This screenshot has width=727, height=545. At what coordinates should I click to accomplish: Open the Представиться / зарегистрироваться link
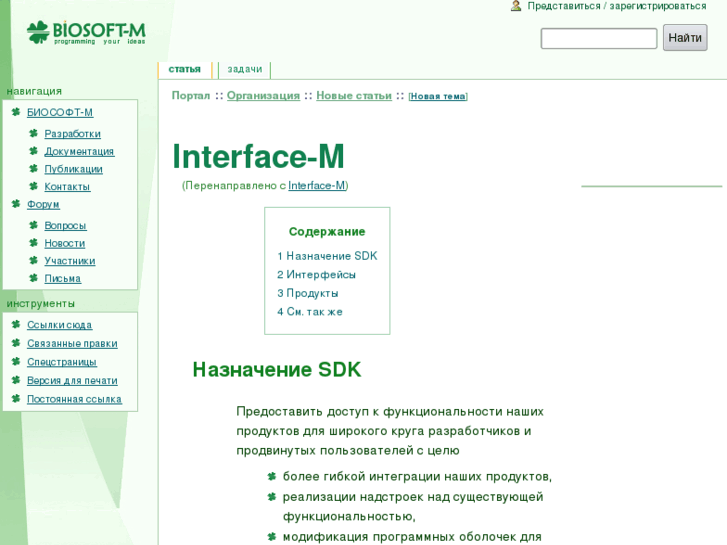pos(617,6)
